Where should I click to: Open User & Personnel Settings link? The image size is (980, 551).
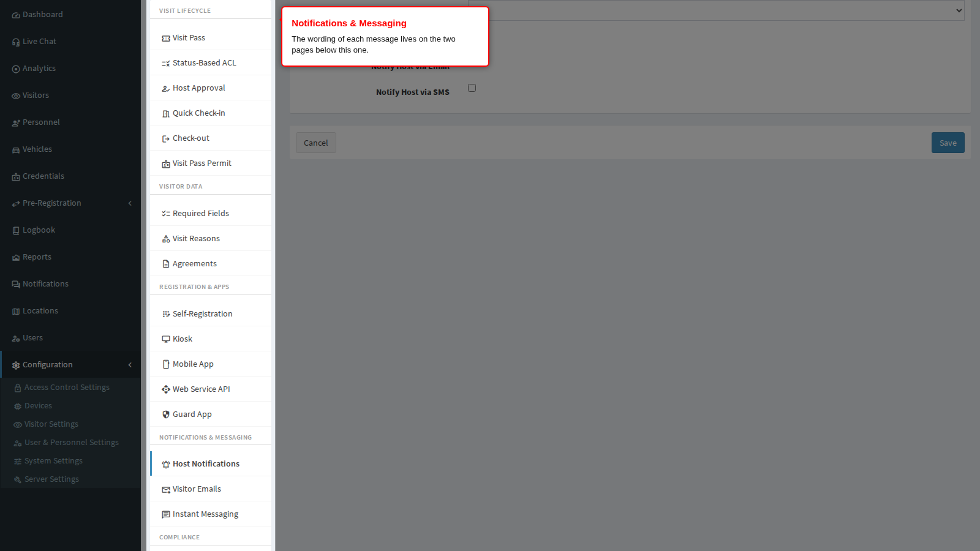click(72, 443)
